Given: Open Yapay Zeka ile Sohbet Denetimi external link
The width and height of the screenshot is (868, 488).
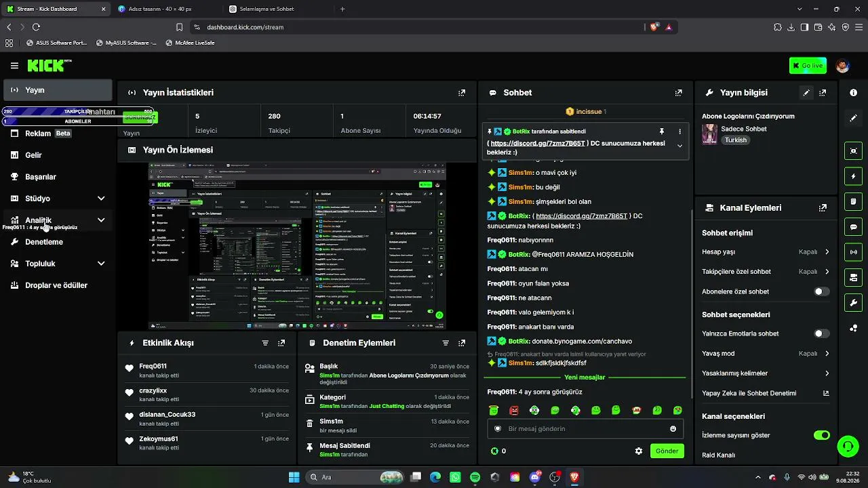Looking at the screenshot, I should tap(825, 393).
